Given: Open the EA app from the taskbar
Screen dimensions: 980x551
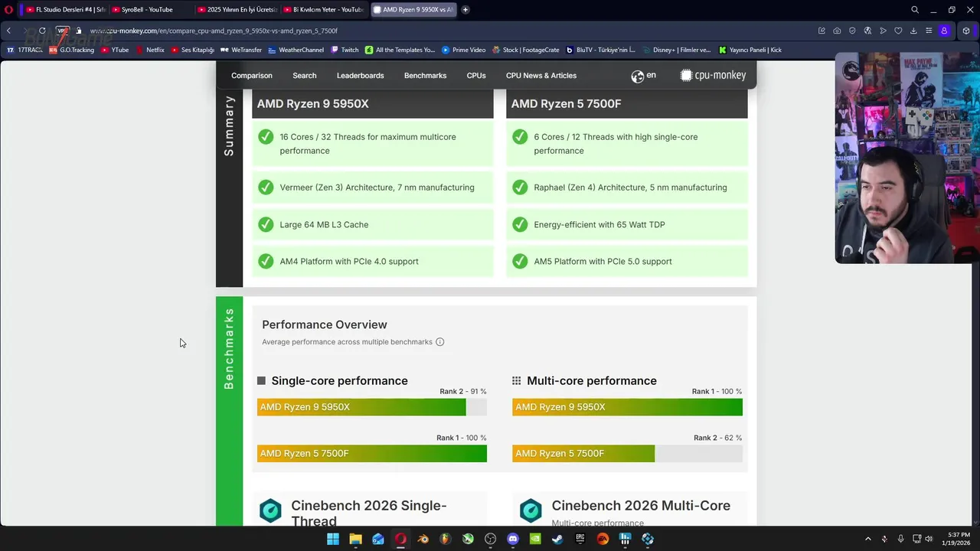Looking at the screenshot, I should tap(603, 539).
